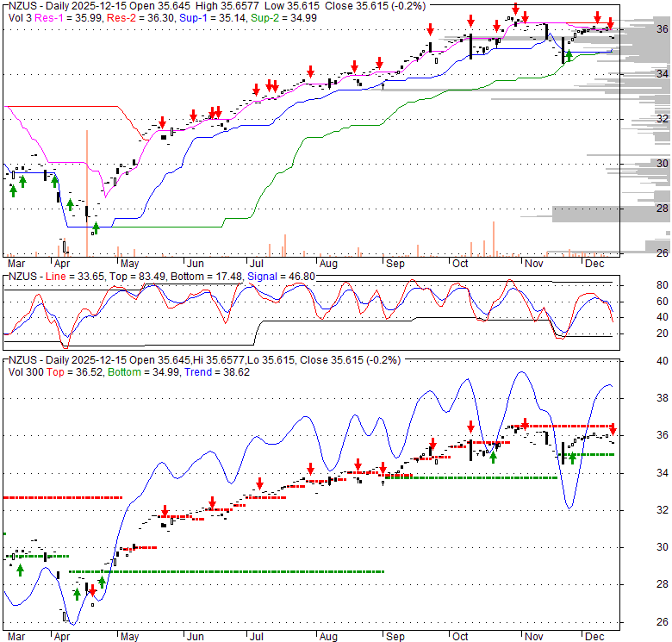
Task: Click the Dec month label on bottom chart axis
Action: pyautogui.click(x=594, y=637)
